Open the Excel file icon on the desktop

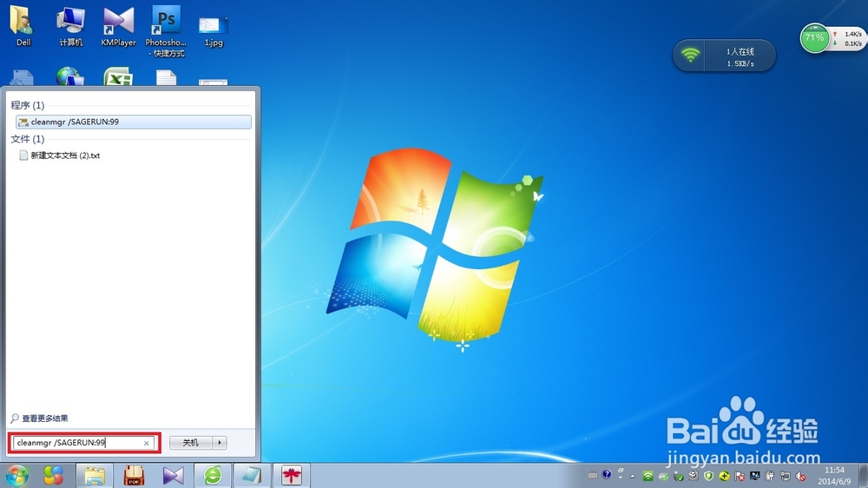click(x=118, y=76)
